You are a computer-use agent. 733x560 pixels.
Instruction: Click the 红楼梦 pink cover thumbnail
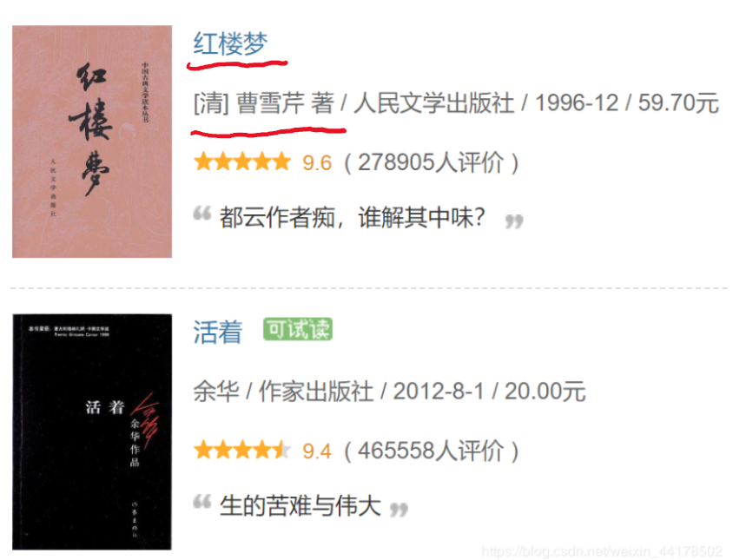[x=92, y=142]
